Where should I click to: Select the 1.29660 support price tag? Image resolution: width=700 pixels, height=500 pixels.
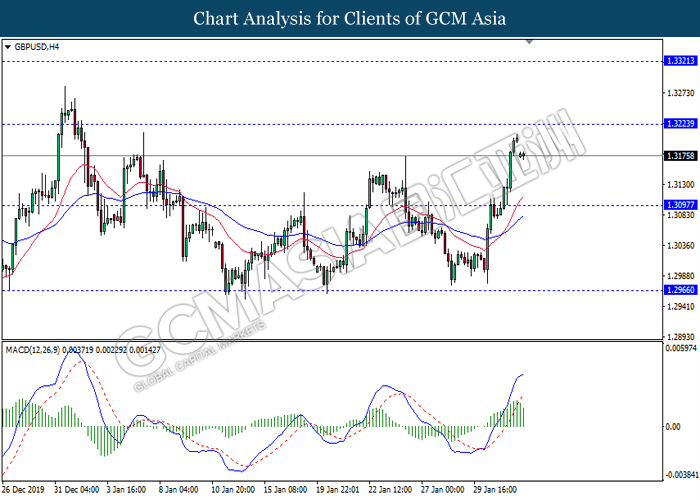point(680,291)
